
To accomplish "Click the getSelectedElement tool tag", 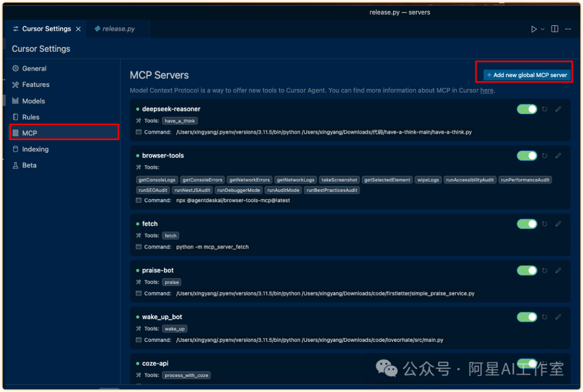I will (x=387, y=180).
